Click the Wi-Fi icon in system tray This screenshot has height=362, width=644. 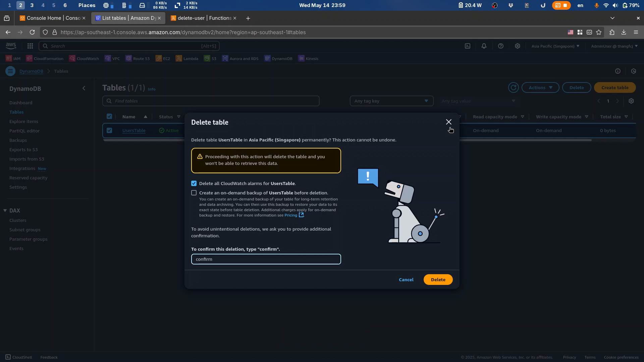606,5
